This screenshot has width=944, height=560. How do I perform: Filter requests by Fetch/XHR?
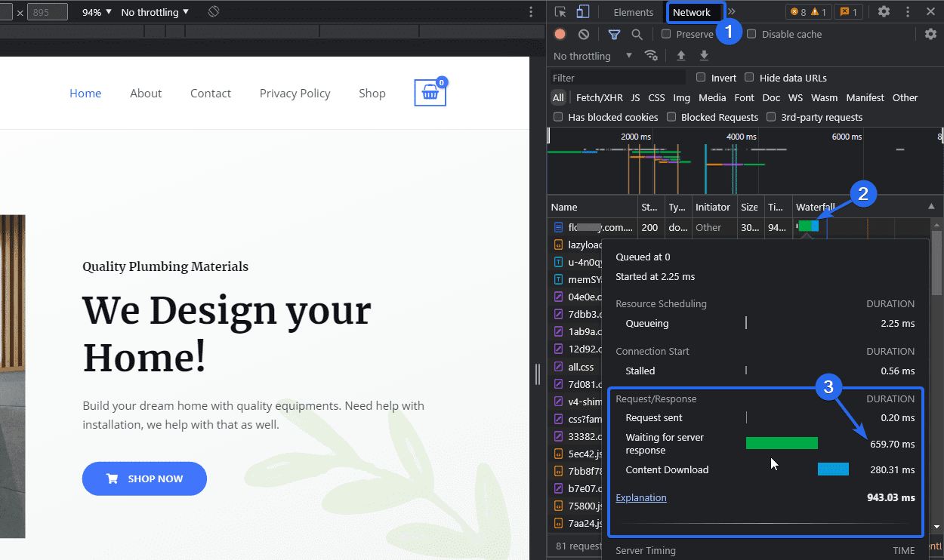coord(600,97)
